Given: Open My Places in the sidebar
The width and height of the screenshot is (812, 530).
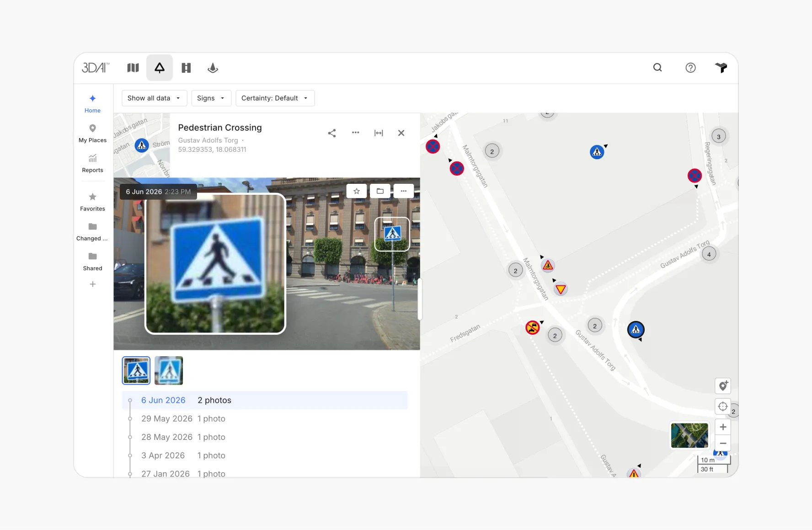Looking at the screenshot, I should [92, 134].
